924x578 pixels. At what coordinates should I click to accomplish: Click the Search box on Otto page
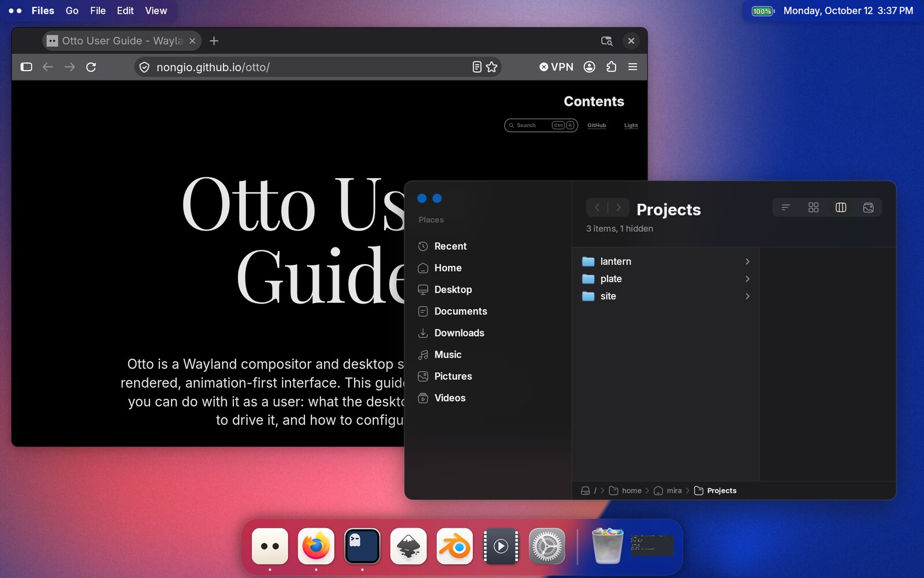click(541, 125)
